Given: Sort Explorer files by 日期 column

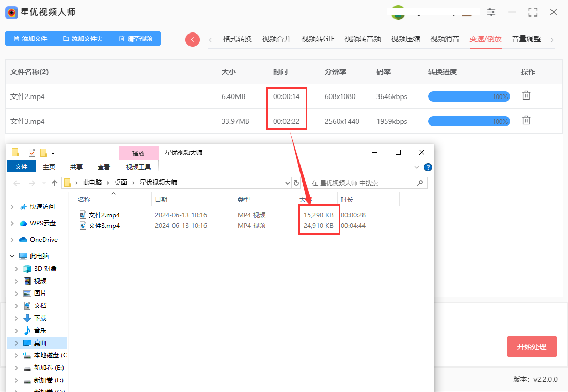Looking at the screenshot, I should pyautogui.click(x=161, y=200).
